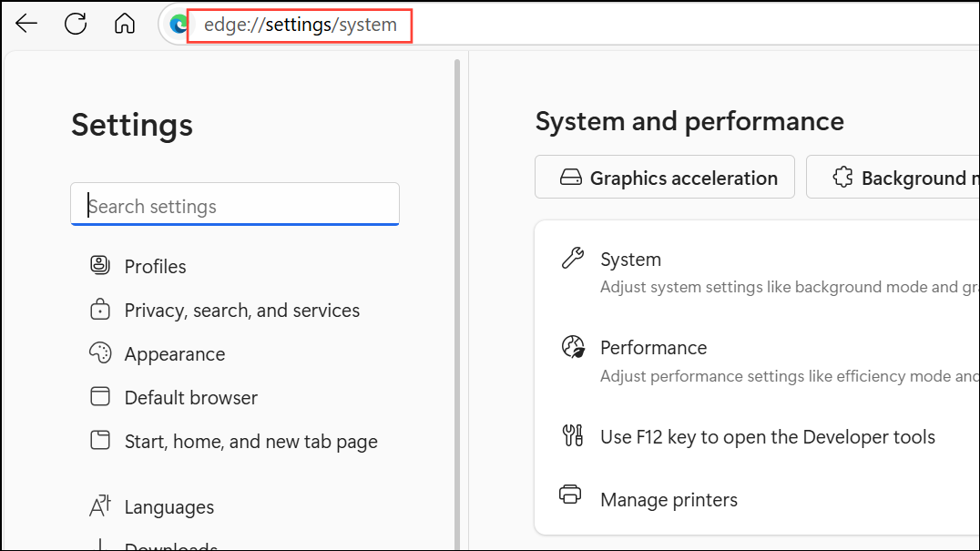Focus the Search settings field
This screenshot has width=980, height=551.
click(x=235, y=206)
